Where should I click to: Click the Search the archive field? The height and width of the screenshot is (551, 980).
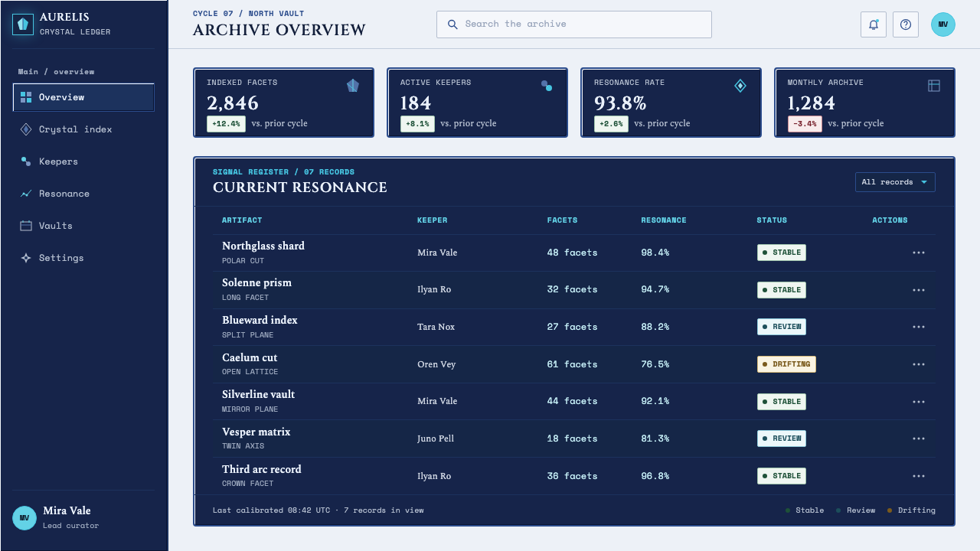pos(574,24)
